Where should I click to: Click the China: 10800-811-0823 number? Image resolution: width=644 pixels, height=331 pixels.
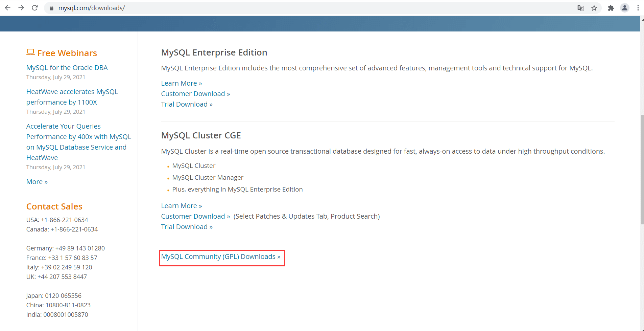pyautogui.click(x=58, y=305)
